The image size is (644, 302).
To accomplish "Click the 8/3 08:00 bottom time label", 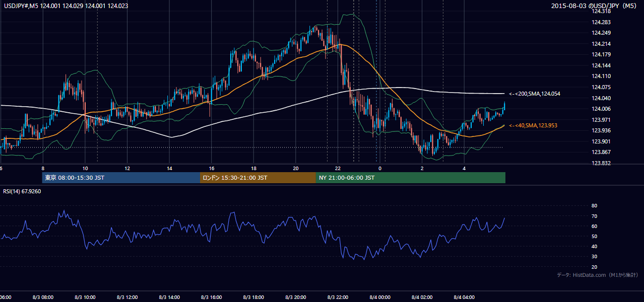I will (x=43, y=297).
